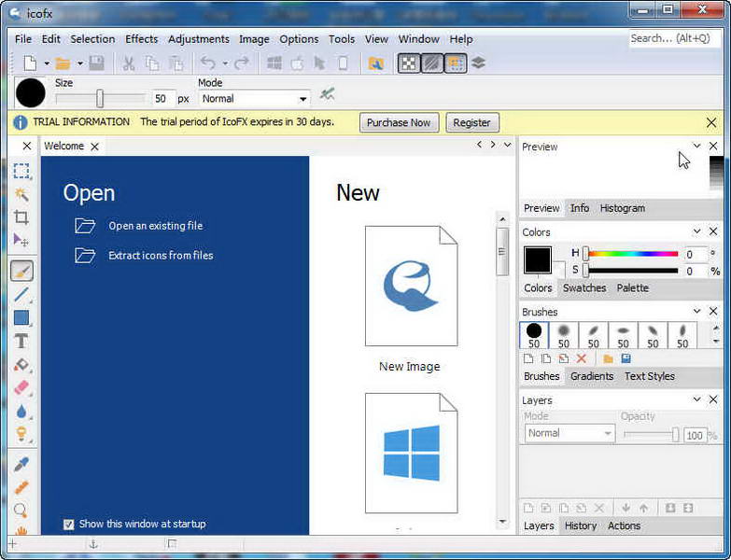The height and width of the screenshot is (560, 731).
Task: Expand the new file dropdown arrow
Action: [47, 63]
